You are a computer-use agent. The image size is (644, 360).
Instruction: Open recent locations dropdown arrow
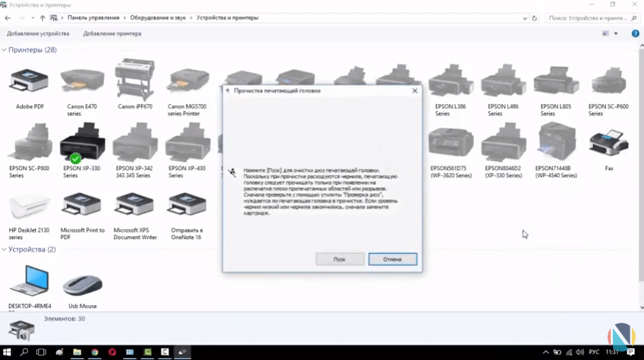(33, 18)
